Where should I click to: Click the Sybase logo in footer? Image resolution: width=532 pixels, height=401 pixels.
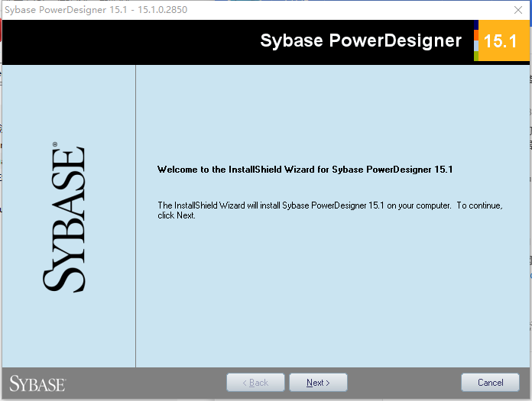(37, 383)
